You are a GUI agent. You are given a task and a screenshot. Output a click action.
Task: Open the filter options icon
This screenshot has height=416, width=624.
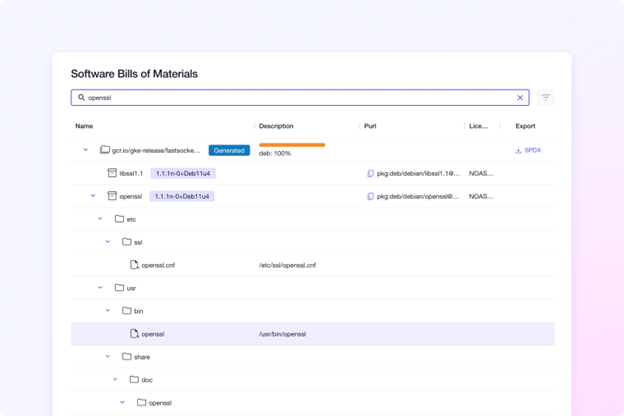click(546, 98)
